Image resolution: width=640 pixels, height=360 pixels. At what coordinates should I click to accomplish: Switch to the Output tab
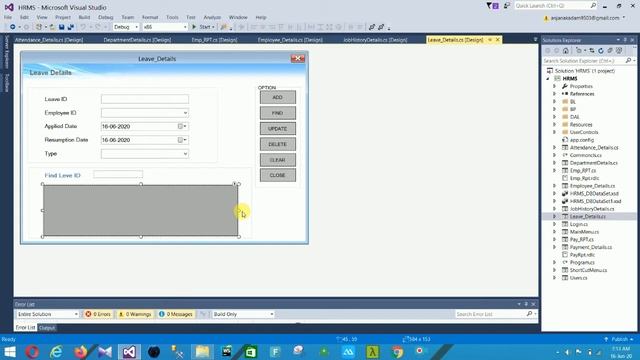47,328
